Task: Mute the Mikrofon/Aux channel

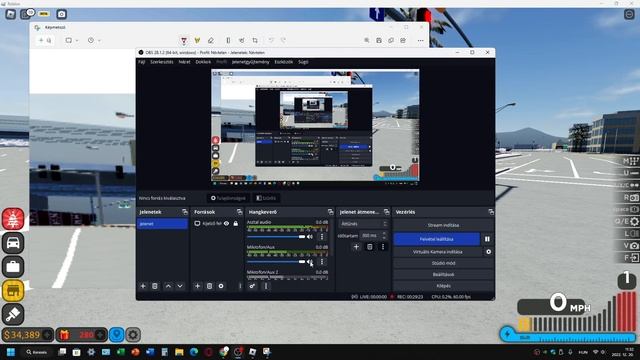Action: (x=310, y=262)
